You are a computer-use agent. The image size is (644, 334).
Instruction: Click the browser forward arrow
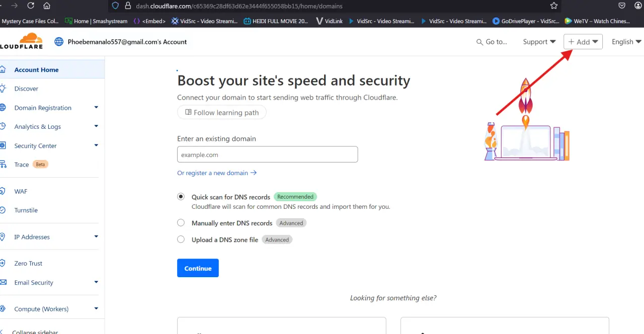(14, 6)
